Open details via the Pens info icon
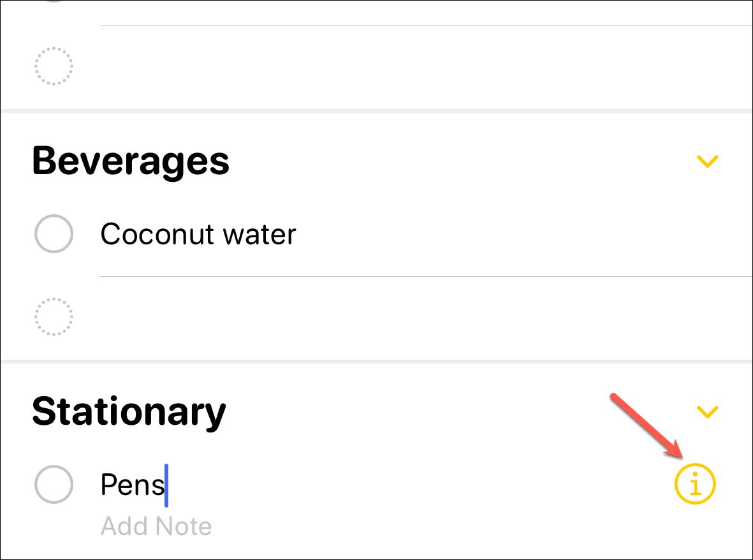Screen dimensions: 753x560 click(x=695, y=485)
